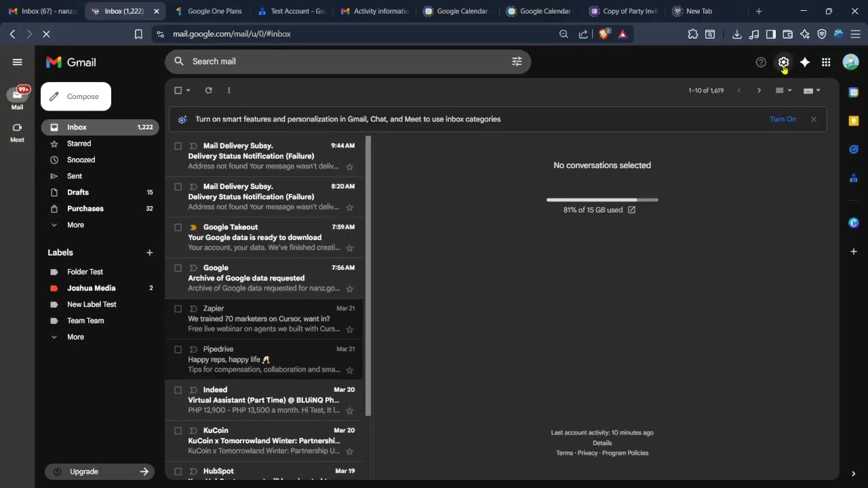This screenshot has width=868, height=488.
Task: Toggle the select all emails checkbox
Action: tap(178, 90)
